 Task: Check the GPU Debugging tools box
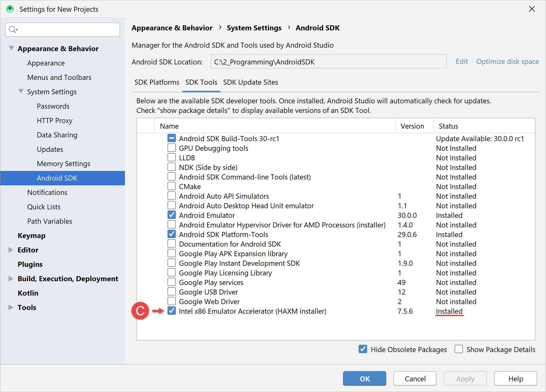172,148
